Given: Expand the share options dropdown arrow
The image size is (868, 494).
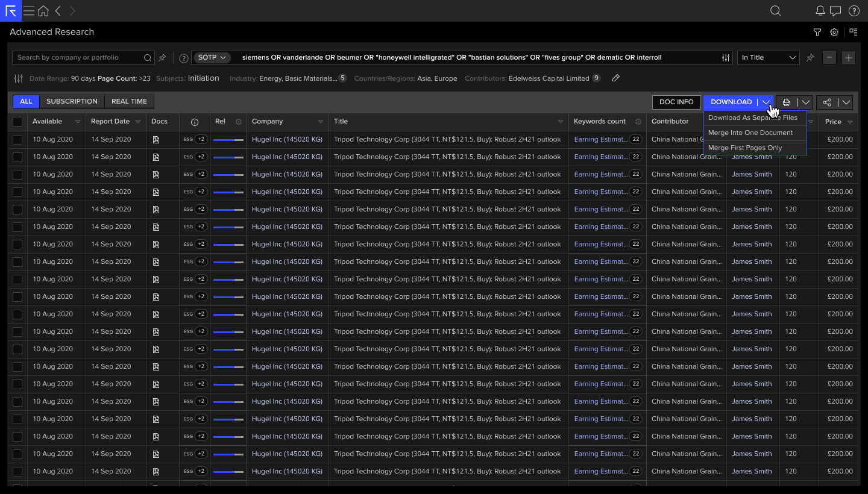Looking at the screenshot, I should click(846, 102).
